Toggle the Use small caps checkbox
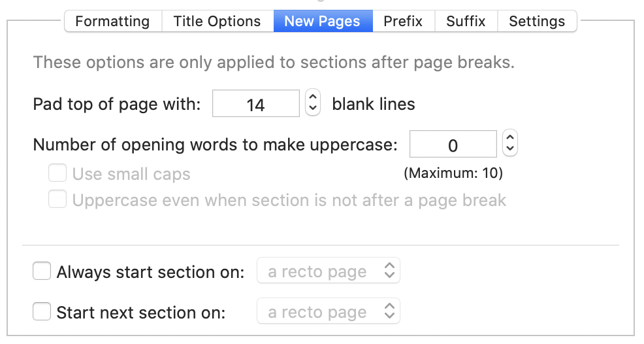Viewport: 644px width, 344px height. click(x=57, y=173)
